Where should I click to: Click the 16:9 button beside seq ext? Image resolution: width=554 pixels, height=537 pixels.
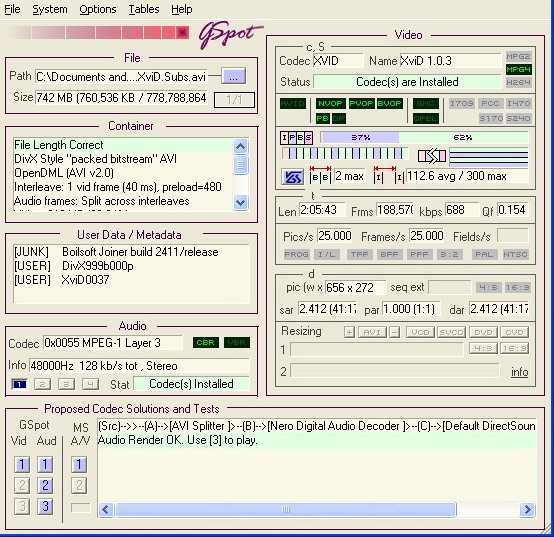pos(517,288)
